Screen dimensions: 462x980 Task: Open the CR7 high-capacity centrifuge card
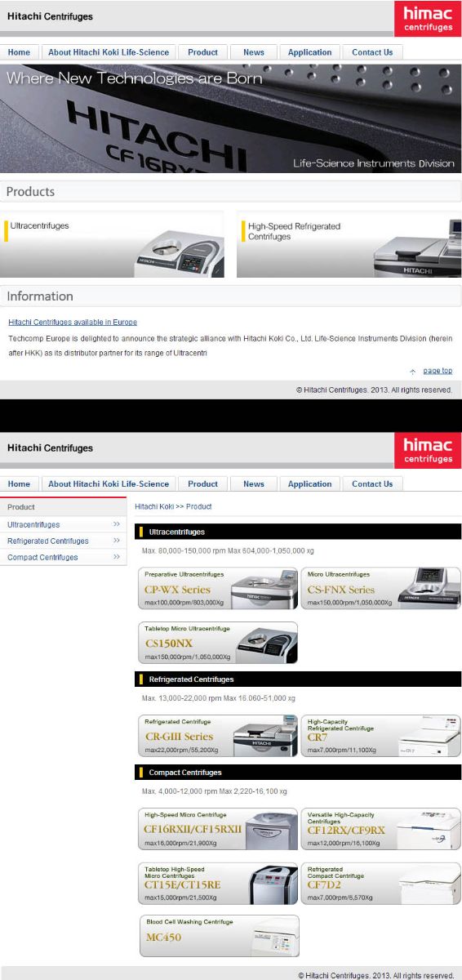click(x=380, y=736)
